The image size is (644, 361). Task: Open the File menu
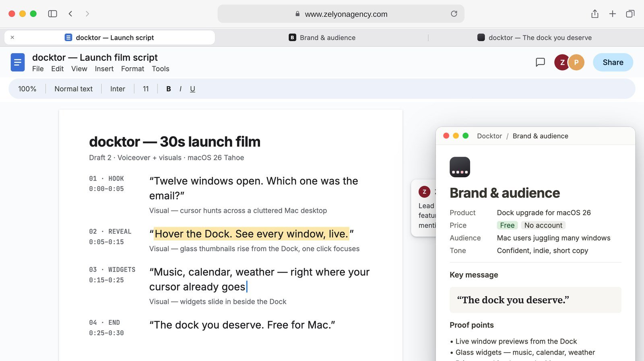38,69
